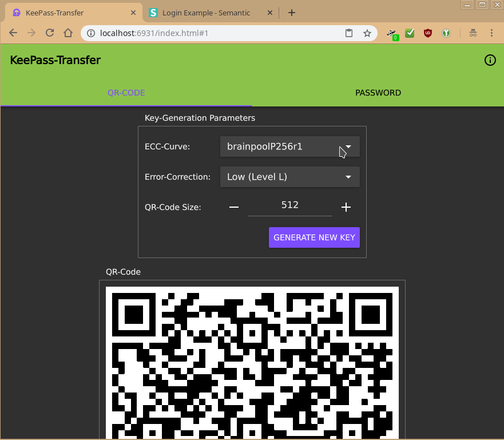Click the generated QR code image
The height and width of the screenshot is (440, 504).
point(252,363)
